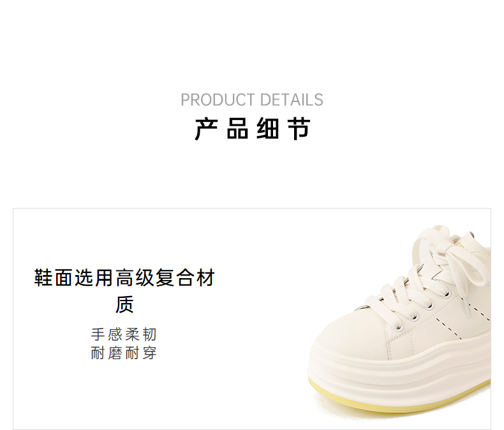The image size is (504, 430).
Task: Click the white wavy platform midsole
Action: point(399,371)
